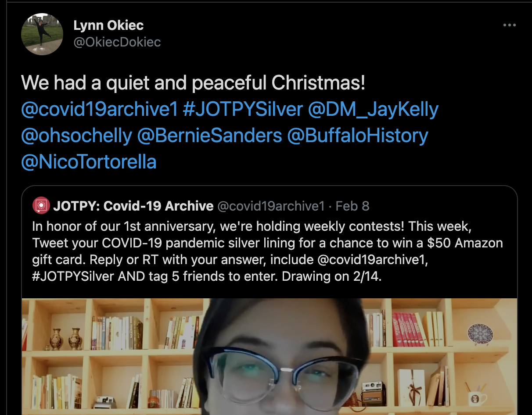This screenshot has height=415, width=532.
Task: Open the tweet's three-dot More menu
Action: 509,25
